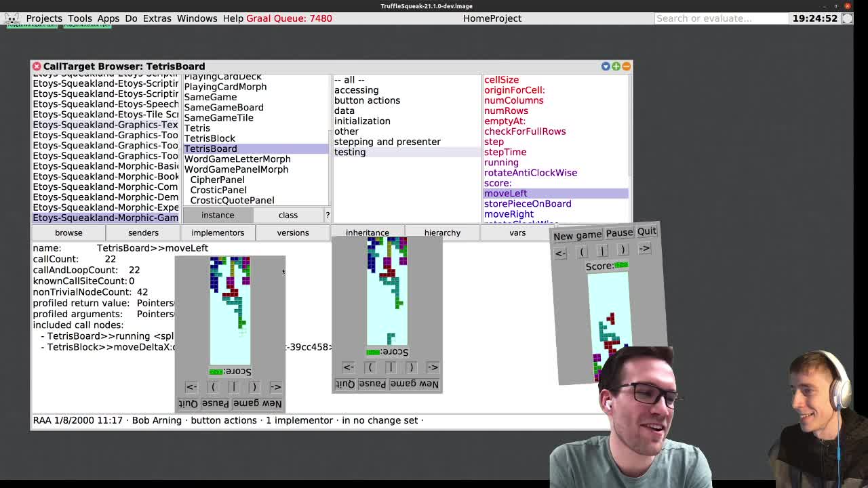The image size is (868, 488).
Task: Select the checkForFullRows method
Action: (x=525, y=131)
